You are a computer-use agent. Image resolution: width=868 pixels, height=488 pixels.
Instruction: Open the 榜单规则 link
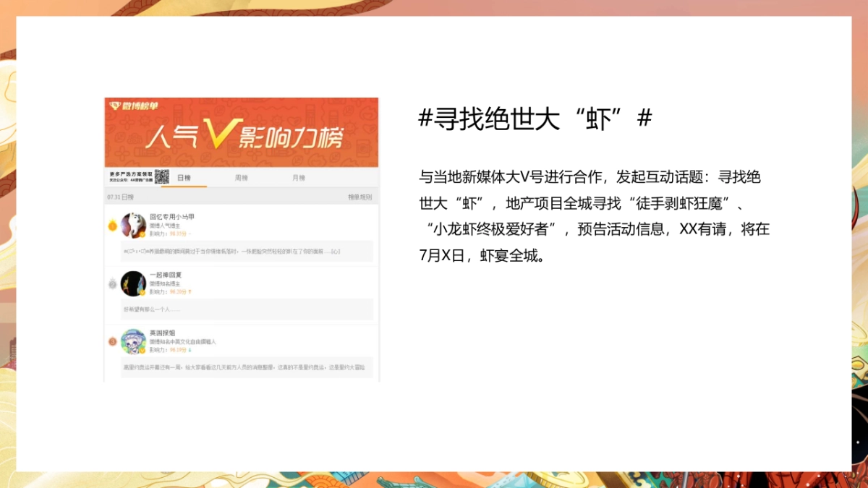click(x=359, y=197)
